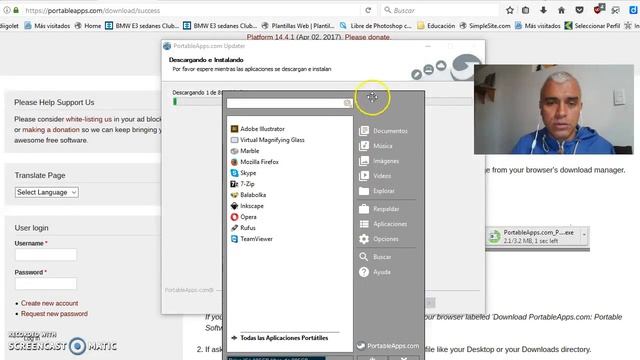The width and height of the screenshot is (640, 360).
Task: Click the Firefox URL address bar
Action: tap(192, 10)
